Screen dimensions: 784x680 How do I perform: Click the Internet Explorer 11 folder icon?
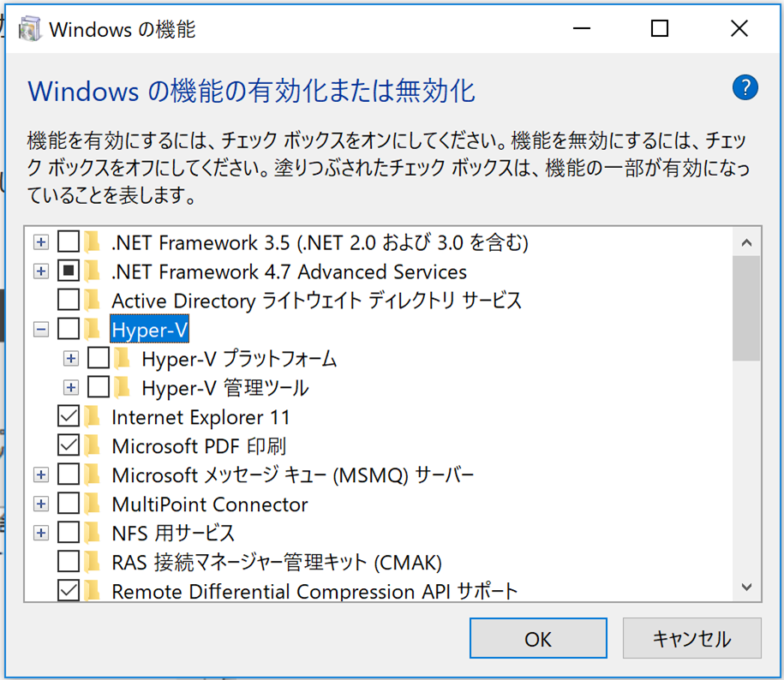[x=93, y=417]
